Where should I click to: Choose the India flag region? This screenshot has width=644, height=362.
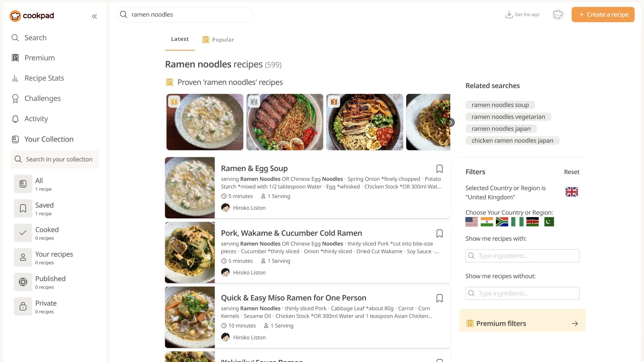[x=487, y=222]
